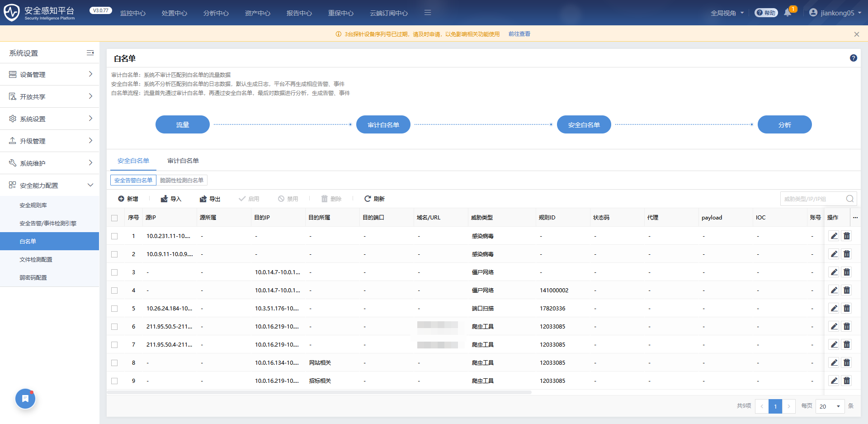868x424 pixels.
Task: Check the box for row 1
Action: point(114,236)
